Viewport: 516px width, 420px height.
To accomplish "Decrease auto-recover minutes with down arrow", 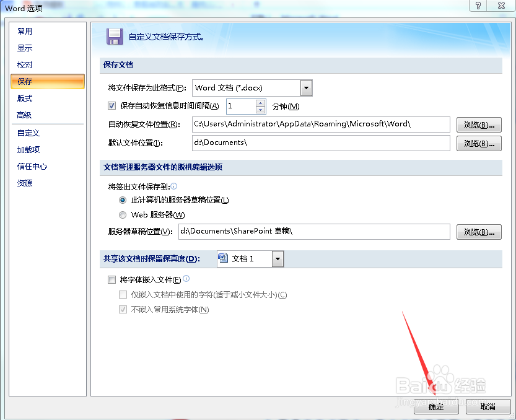I will [x=260, y=110].
